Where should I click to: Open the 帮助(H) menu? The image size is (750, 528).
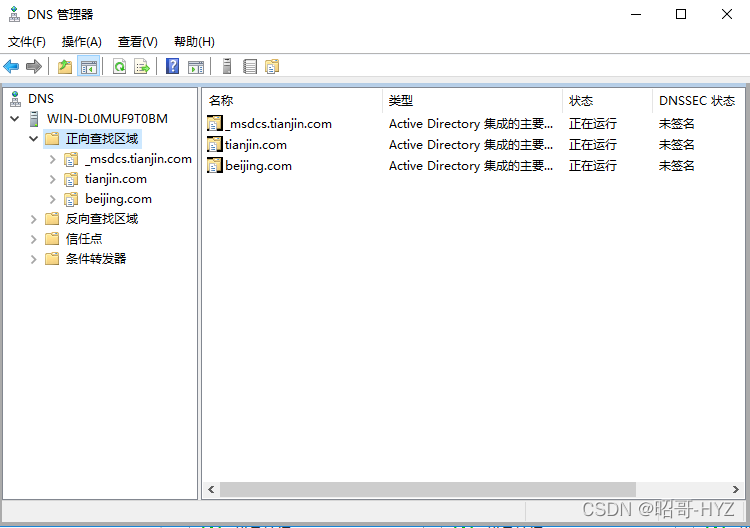tap(194, 42)
